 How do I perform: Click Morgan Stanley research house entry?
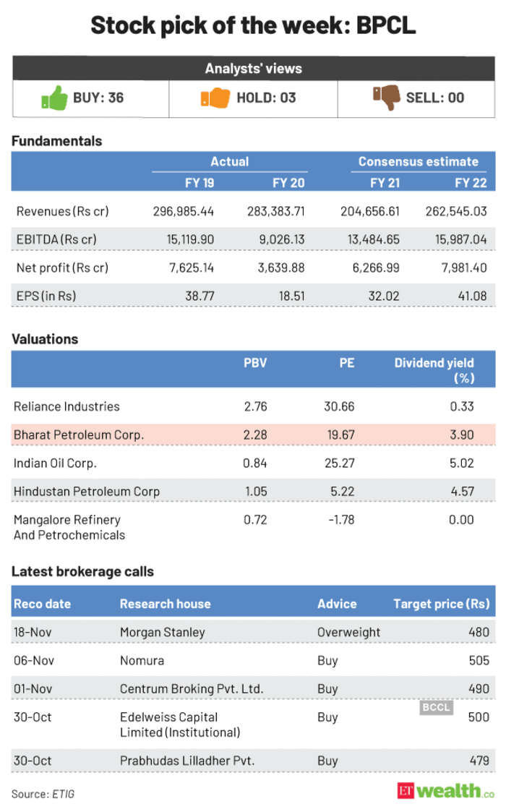pyautogui.click(x=162, y=632)
